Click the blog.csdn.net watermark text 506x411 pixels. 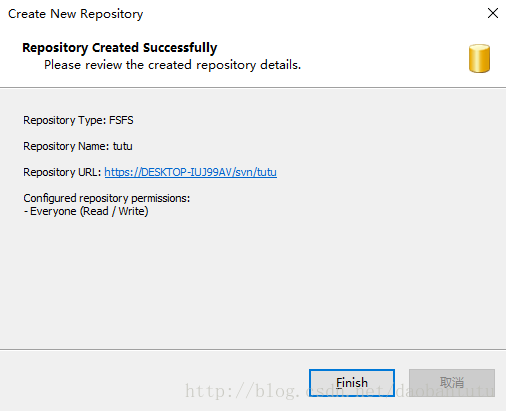(340, 391)
